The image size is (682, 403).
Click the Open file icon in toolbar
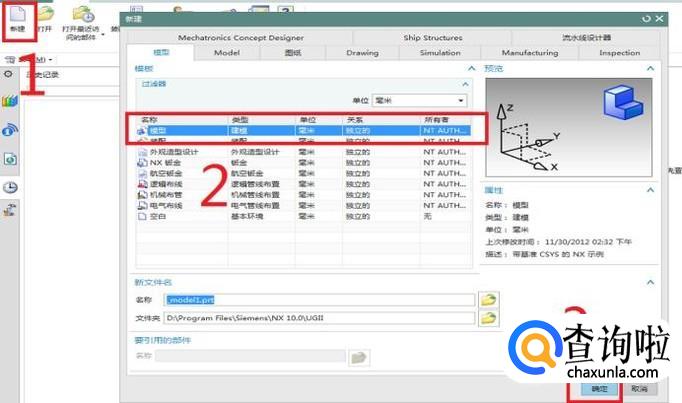tap(45, 14)
